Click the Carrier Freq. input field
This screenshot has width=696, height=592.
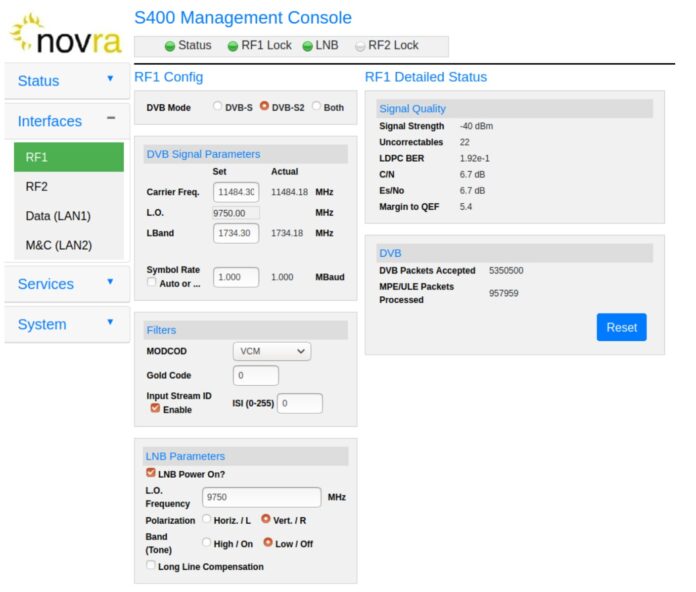[236, 191]
